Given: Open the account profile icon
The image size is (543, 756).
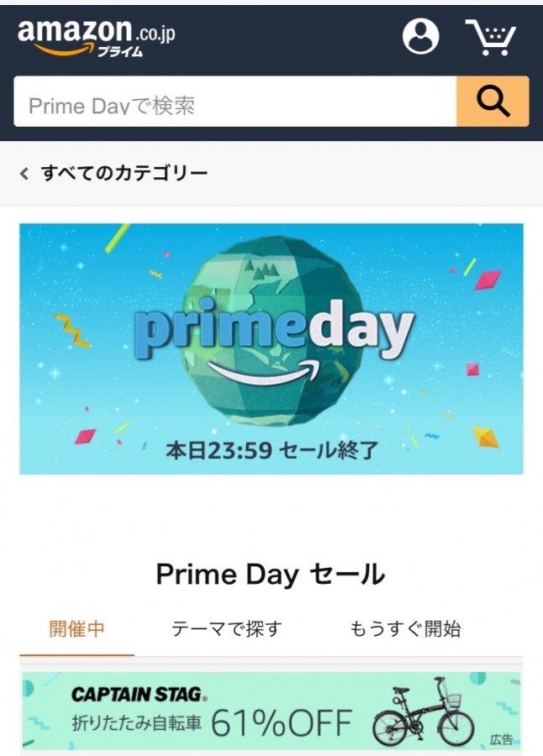Looking at the screenshot, I should [x=420, y=36].
